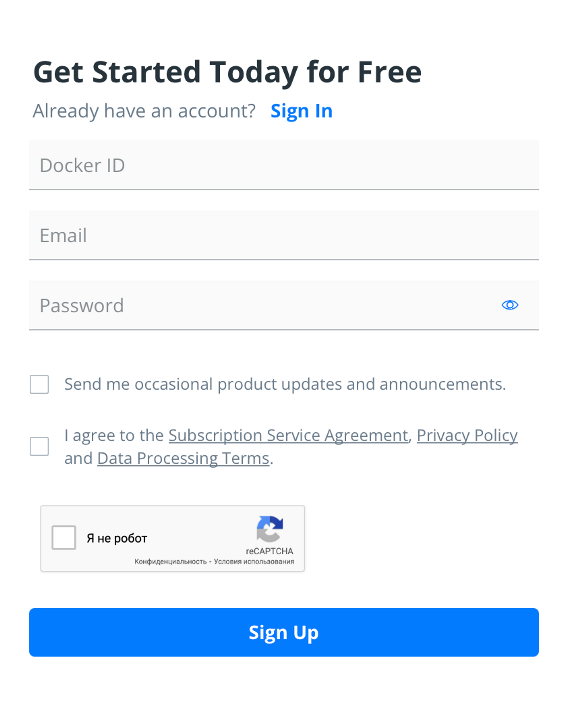
Task: Open the Sign In link
Action: coord(301,111)
